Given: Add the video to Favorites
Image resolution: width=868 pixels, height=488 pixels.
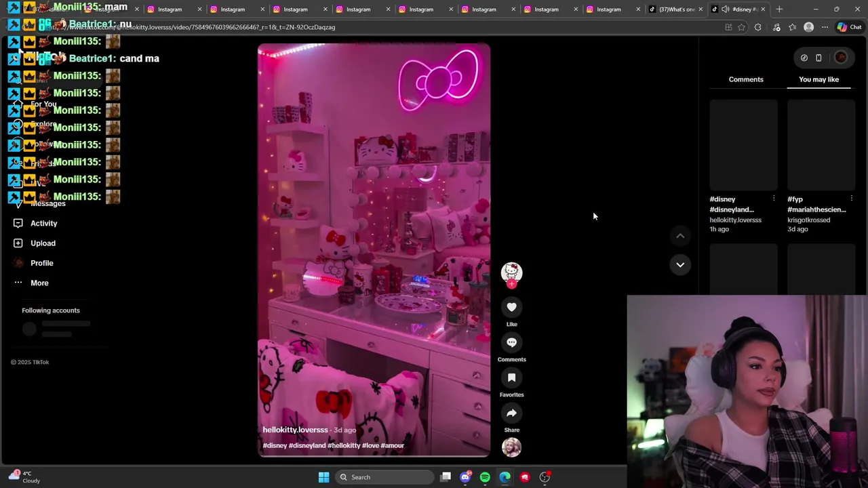Looking at the screenshot, I should pos(511,378).
